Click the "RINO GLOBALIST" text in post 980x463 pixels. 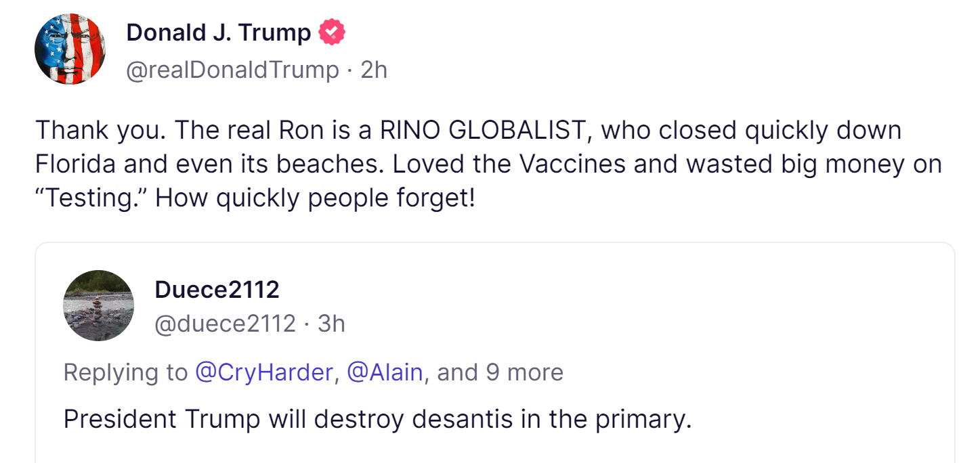point(484,130)
